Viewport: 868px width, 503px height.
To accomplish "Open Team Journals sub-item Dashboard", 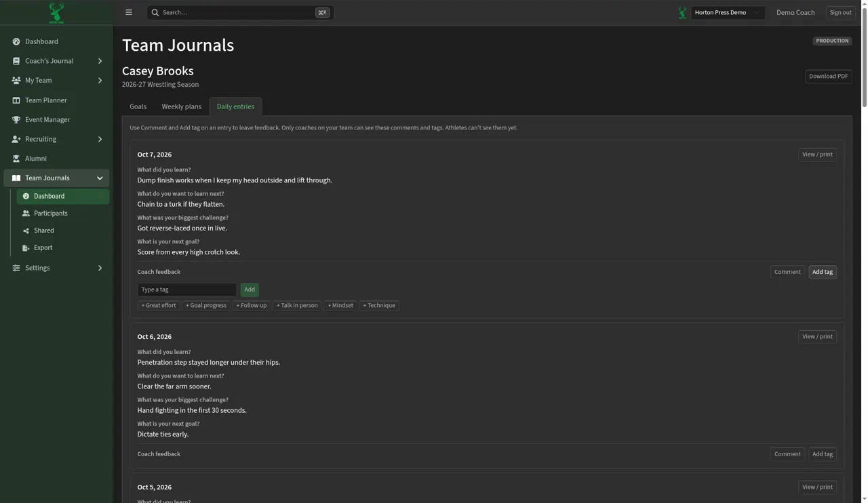I will (63, 197).
